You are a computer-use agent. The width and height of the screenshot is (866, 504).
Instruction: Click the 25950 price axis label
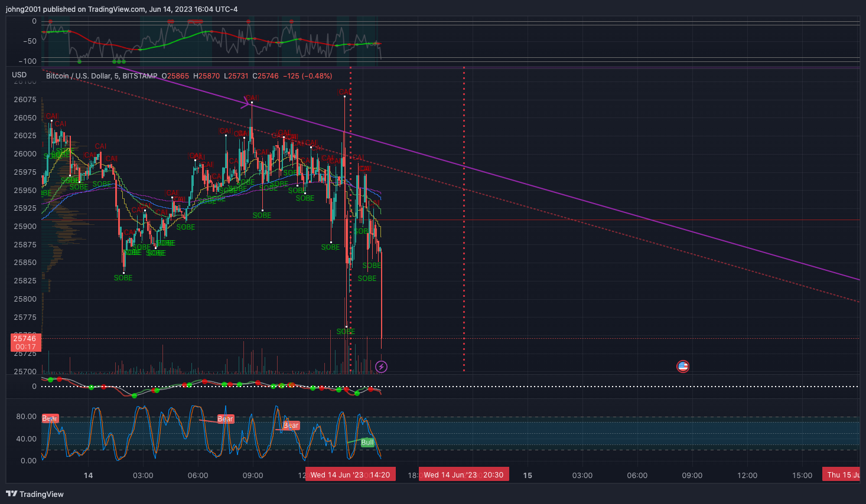click(x=25, y=191)
